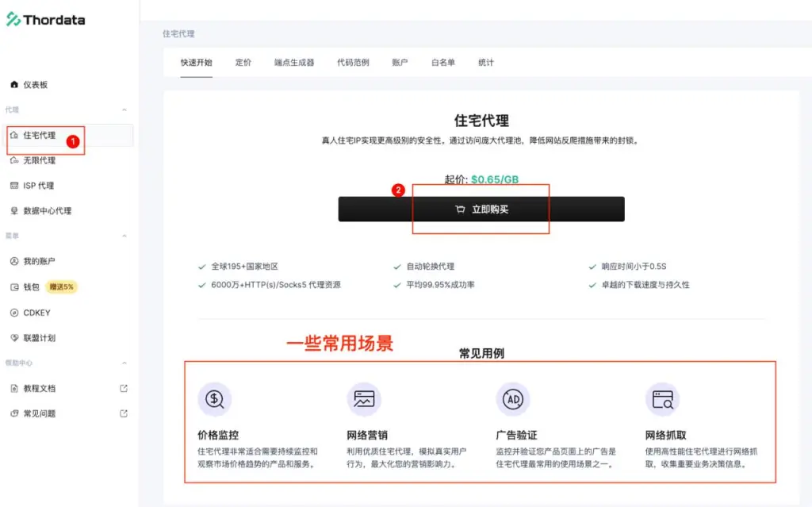
Task: Collapse the 账单 sidebar section chevron
Action: [124, 236]
